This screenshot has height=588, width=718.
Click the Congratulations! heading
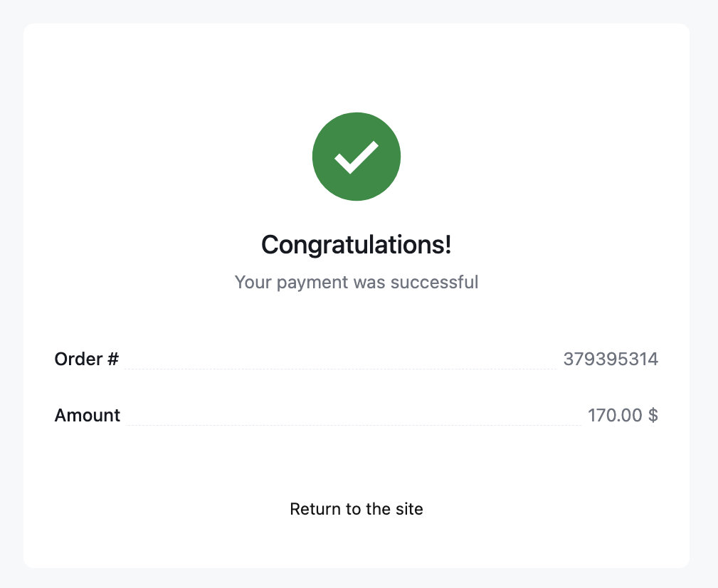tap(356, 244)
